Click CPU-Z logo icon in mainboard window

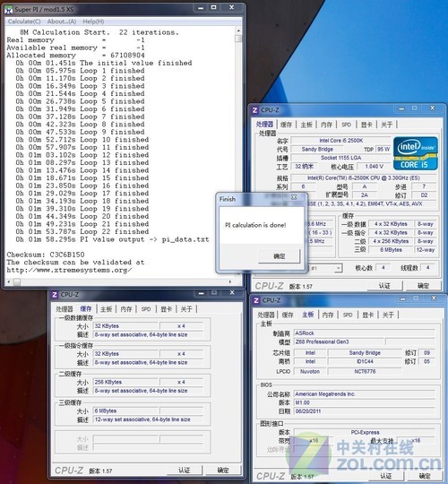pos(256,300)
